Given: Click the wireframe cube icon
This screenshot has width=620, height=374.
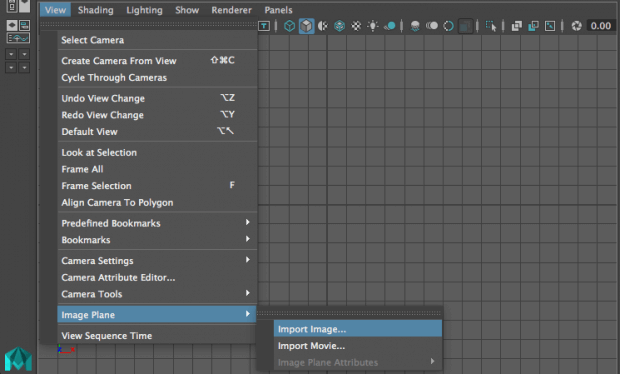Looking at the screenshot, I should (289, 26).
